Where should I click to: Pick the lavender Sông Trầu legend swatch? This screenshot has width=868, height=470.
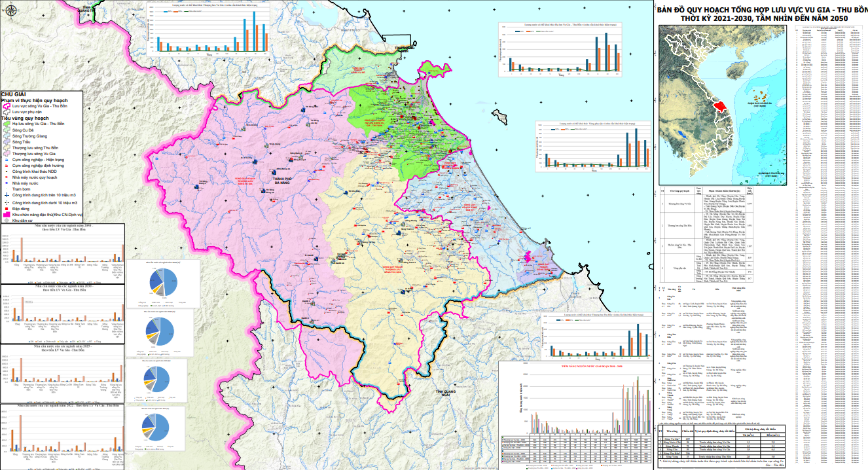[7, 142]
